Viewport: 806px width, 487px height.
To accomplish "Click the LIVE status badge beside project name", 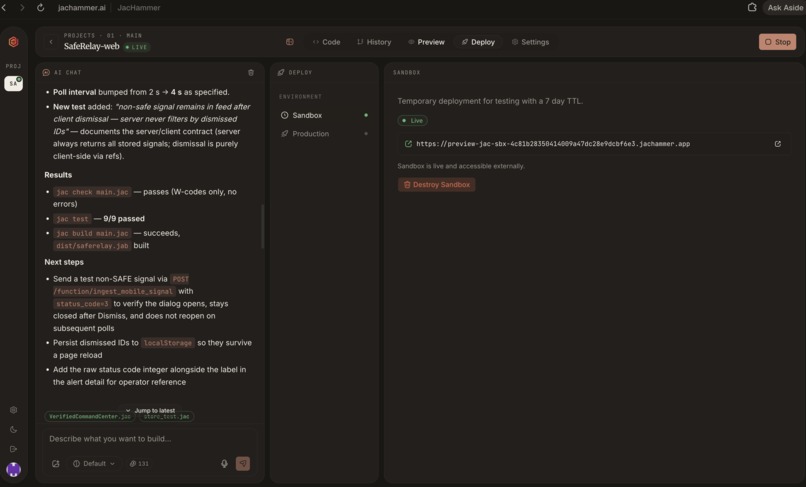I will pos(137,47).
